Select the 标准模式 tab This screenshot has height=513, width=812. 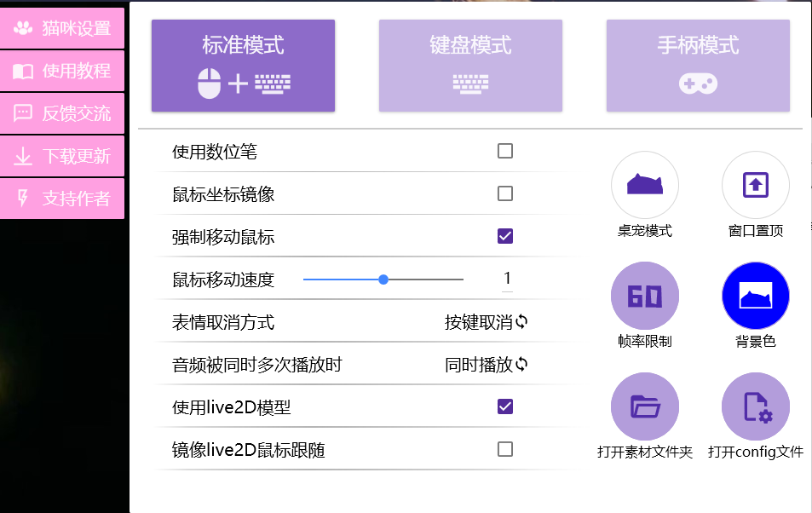(243, 66)
